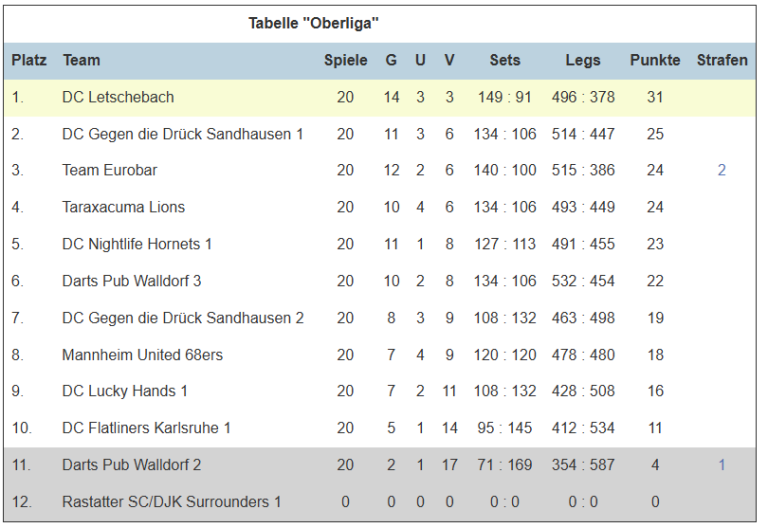This screenshot has width=768, height=528.
Task: Select DC Nightlife Hornets 1 team
Action: [137, 244]
